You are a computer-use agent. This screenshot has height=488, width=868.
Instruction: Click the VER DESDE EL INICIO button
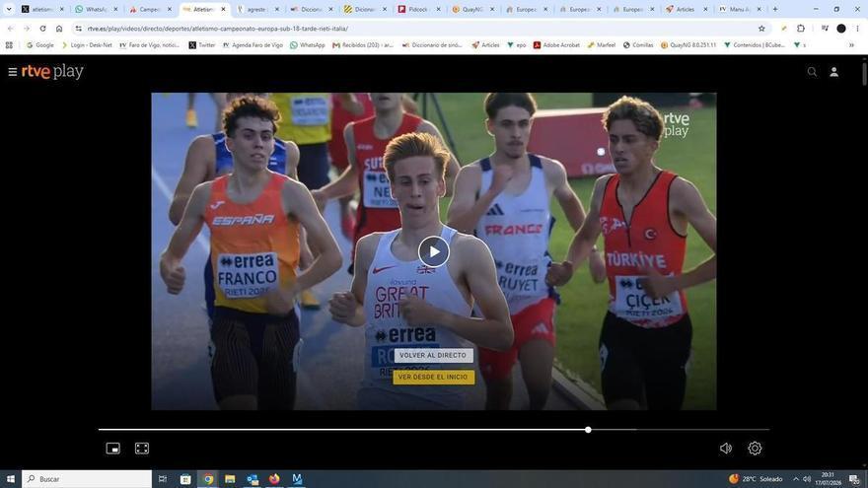[433, 377]
